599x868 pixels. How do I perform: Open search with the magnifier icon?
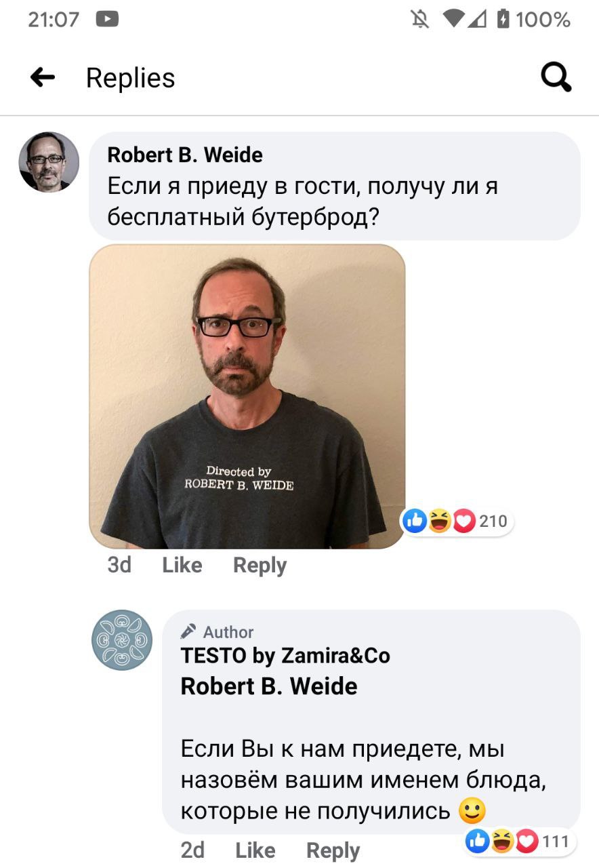pos(556,77)
